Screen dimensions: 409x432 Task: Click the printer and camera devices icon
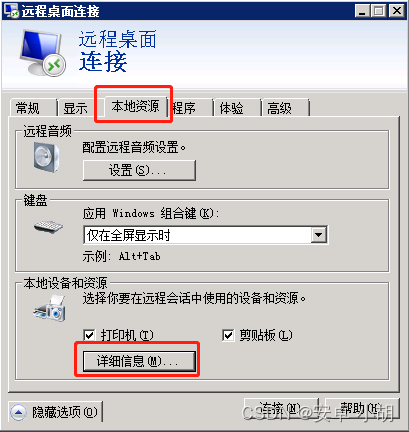coord(50,309)
